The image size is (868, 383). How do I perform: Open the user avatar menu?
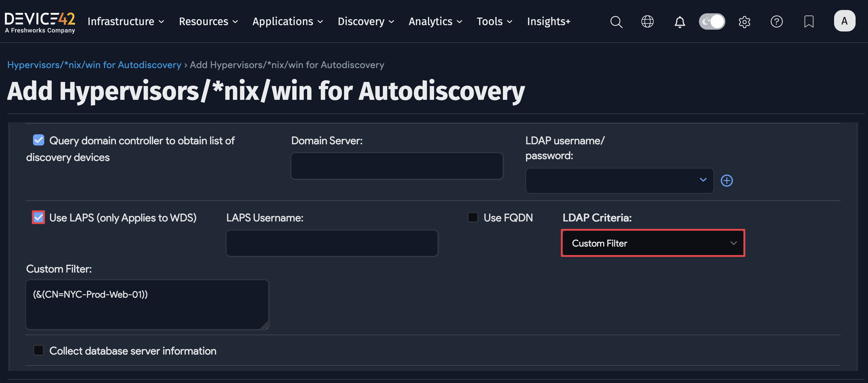click(x=844, y=21)
